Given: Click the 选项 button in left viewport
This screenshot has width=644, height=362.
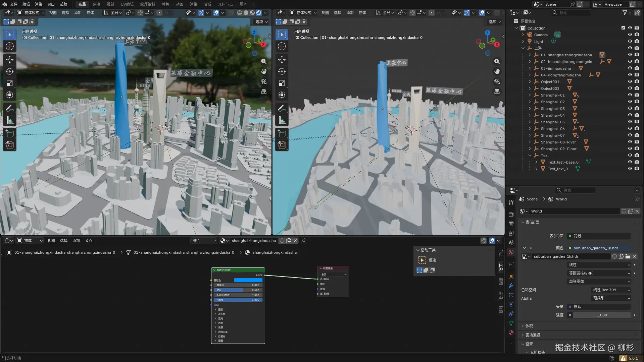Looking at the screenshot, I should [261, 22].
